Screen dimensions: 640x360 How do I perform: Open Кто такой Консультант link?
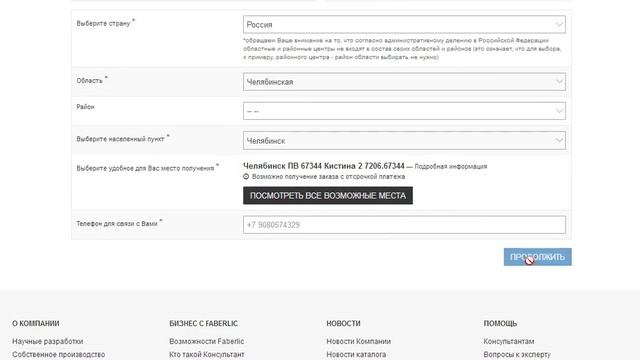click(x=207, y=354)
